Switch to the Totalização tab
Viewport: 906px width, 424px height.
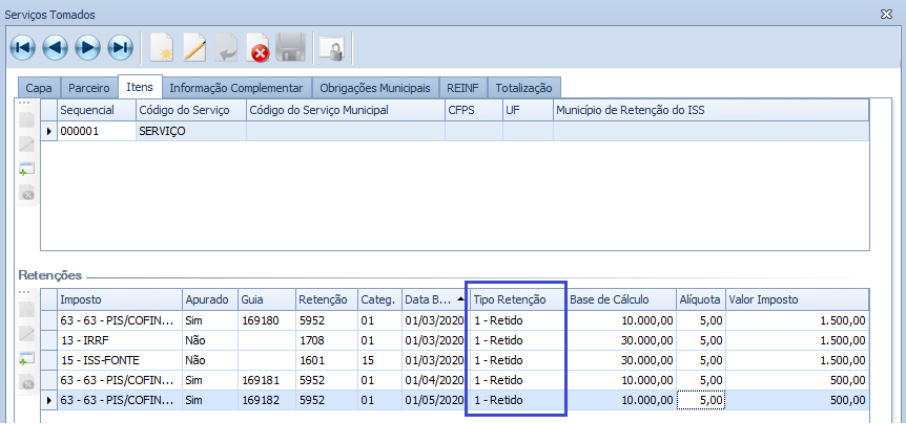(x=526, y=88)
